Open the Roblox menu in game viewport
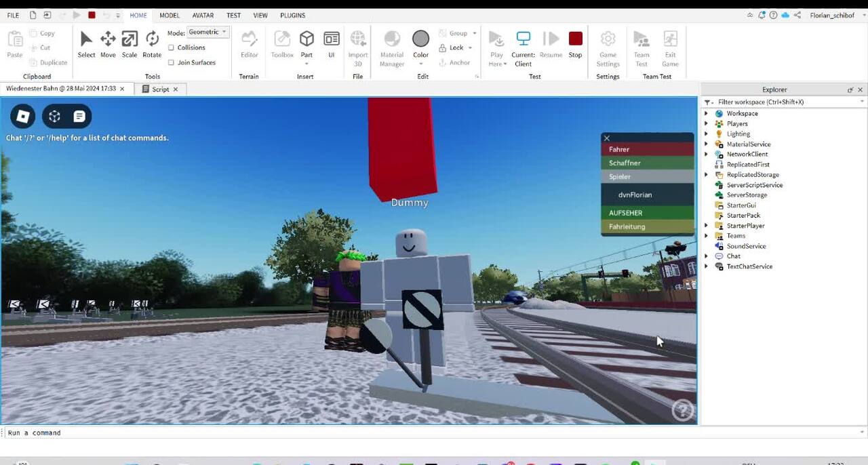 [x=23, y=117]
